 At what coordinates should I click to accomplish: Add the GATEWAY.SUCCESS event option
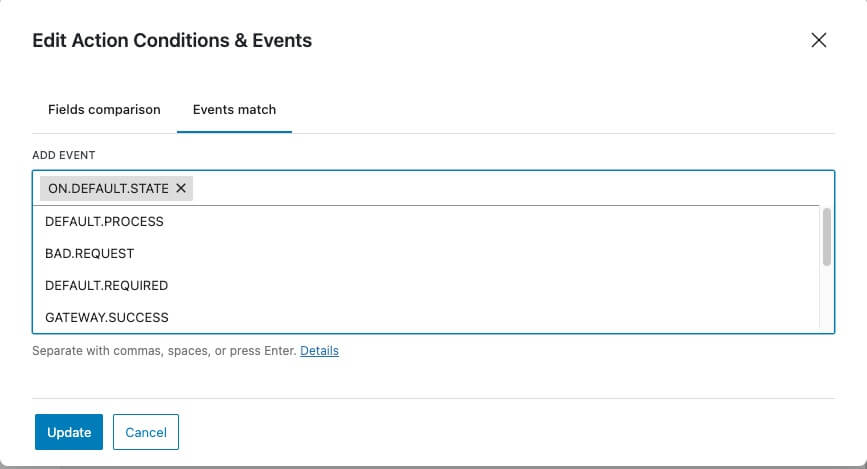tap(107, 317)
